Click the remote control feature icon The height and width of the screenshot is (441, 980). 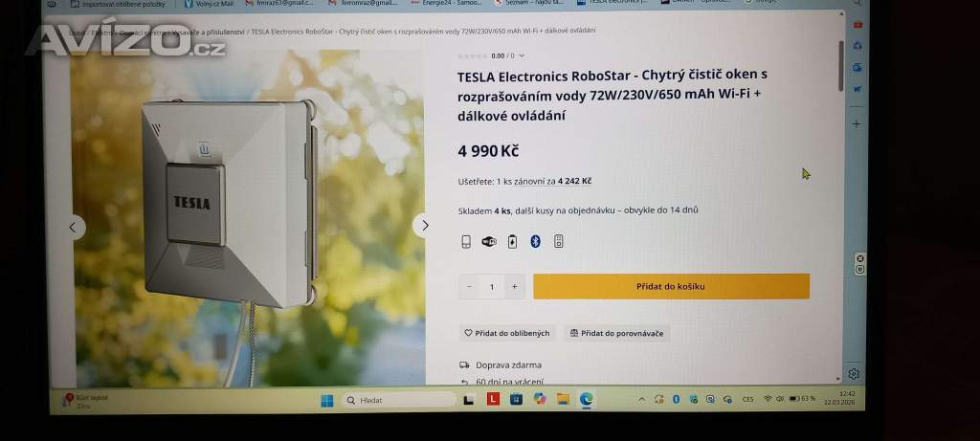558,242
